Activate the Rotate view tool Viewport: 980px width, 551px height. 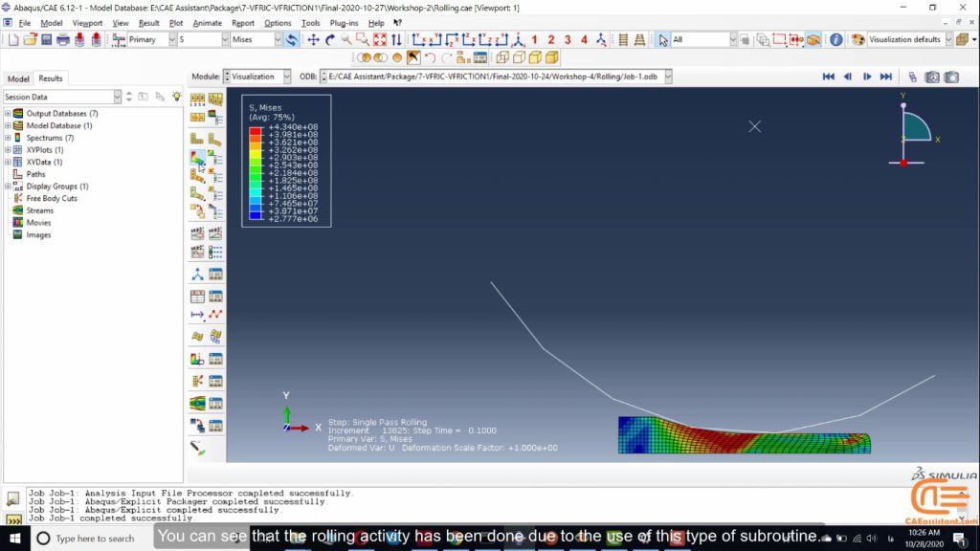(329, 40)
